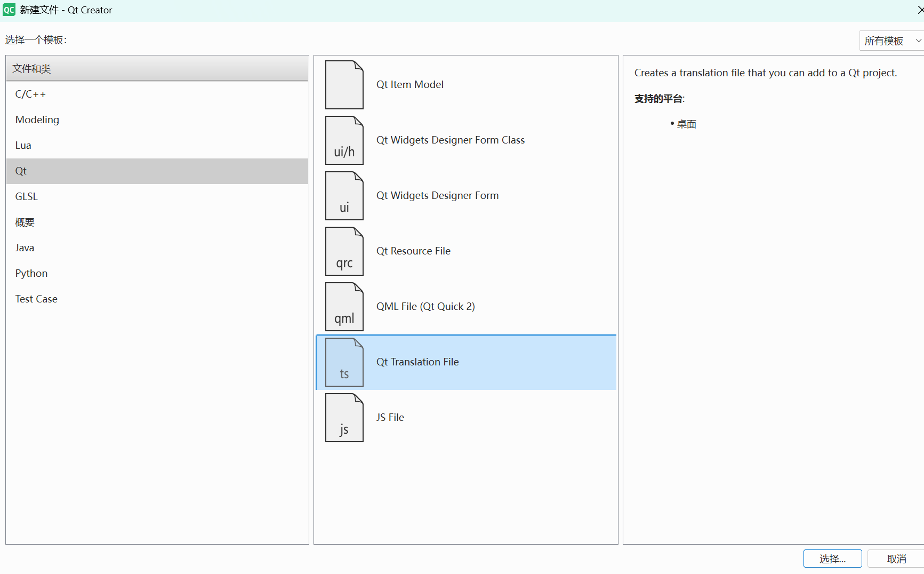Click the ts translation file icon

pos(344,362)
